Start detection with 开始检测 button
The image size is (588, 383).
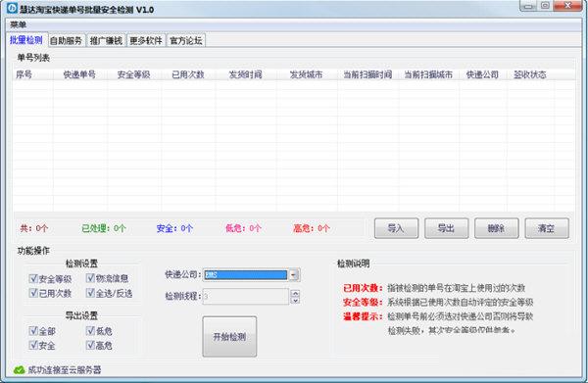pyautogui.click(x=229, y=337)
